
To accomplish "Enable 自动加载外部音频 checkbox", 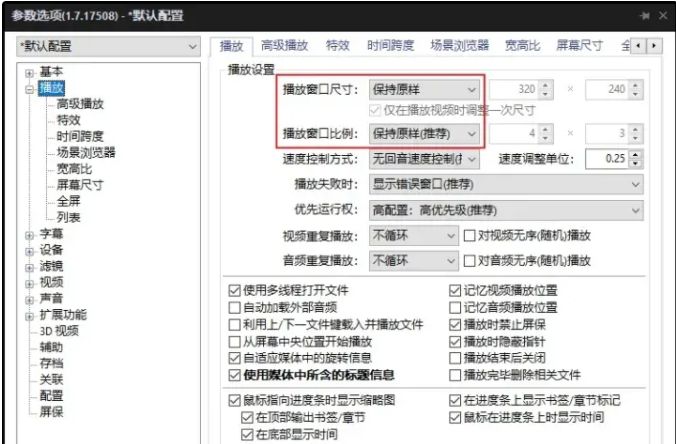I will point(235,308).
